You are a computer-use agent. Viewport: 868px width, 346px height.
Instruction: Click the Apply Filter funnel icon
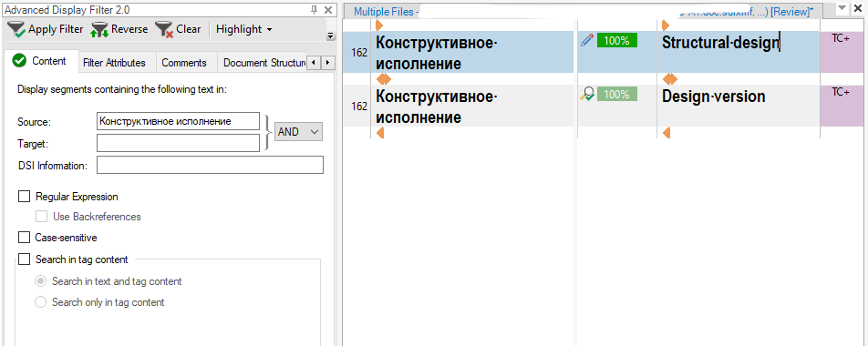coord(16,29)
